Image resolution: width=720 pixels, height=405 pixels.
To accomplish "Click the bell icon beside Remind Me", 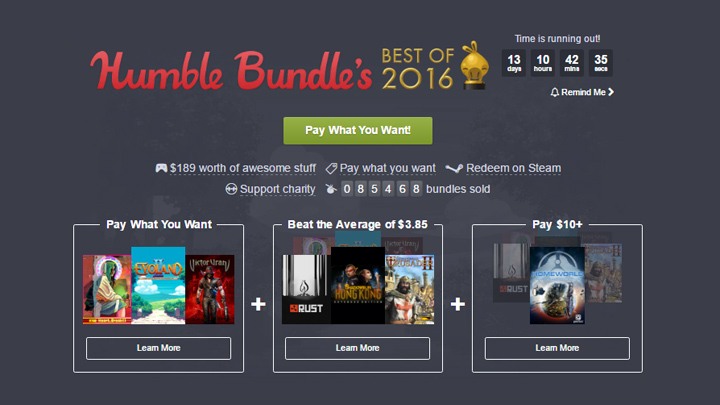I will pyautogui.click(x=555, y=92).
